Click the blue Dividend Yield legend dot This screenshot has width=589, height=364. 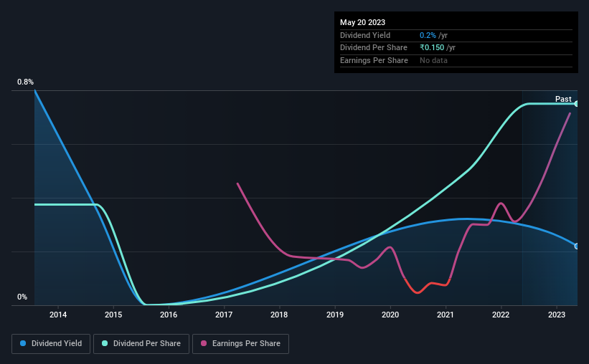point(23,343)
